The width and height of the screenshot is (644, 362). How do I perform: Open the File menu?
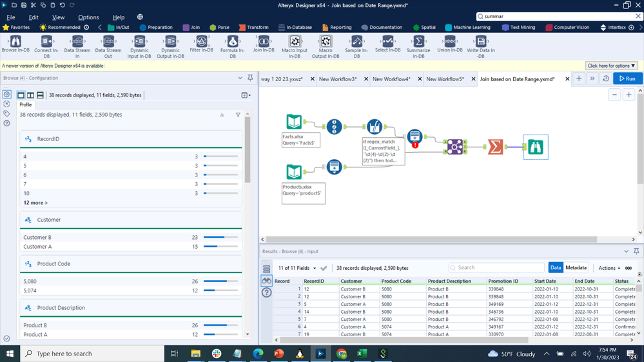point(11,17)
